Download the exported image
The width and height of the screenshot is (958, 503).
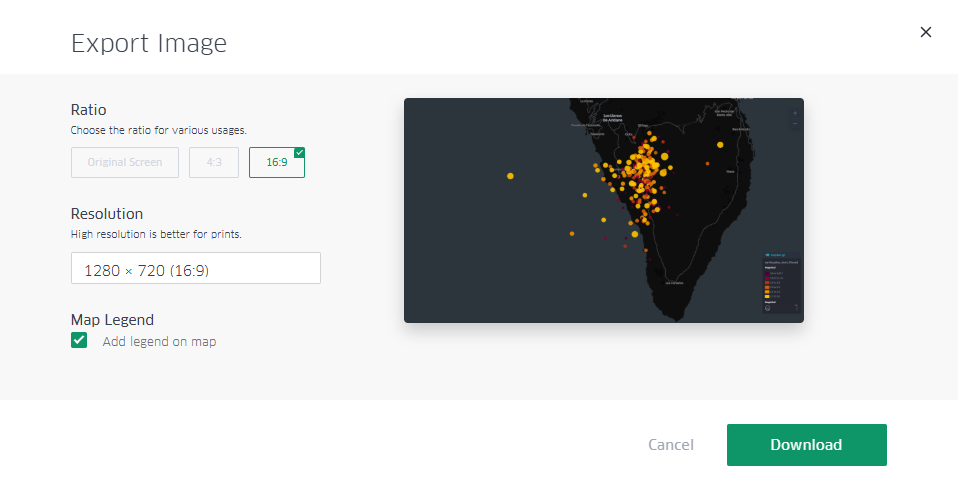pos(806,445)
